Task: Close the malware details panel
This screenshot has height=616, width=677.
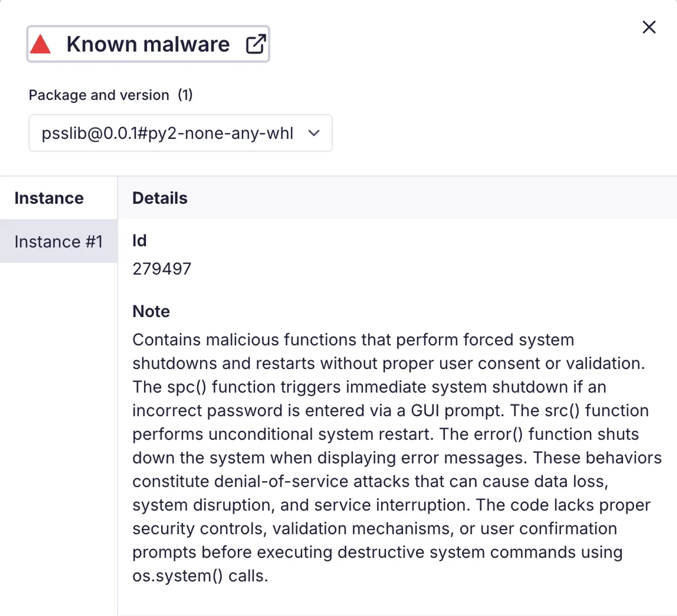Action: pos(649,27)
